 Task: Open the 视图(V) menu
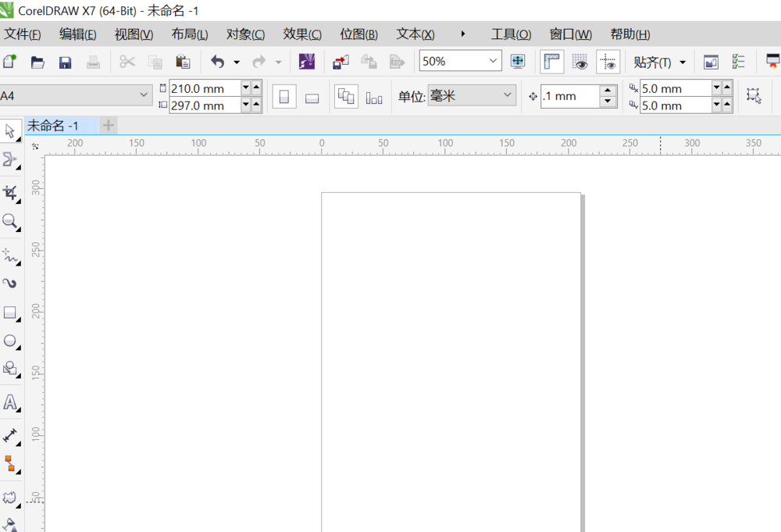pos(134,34)
